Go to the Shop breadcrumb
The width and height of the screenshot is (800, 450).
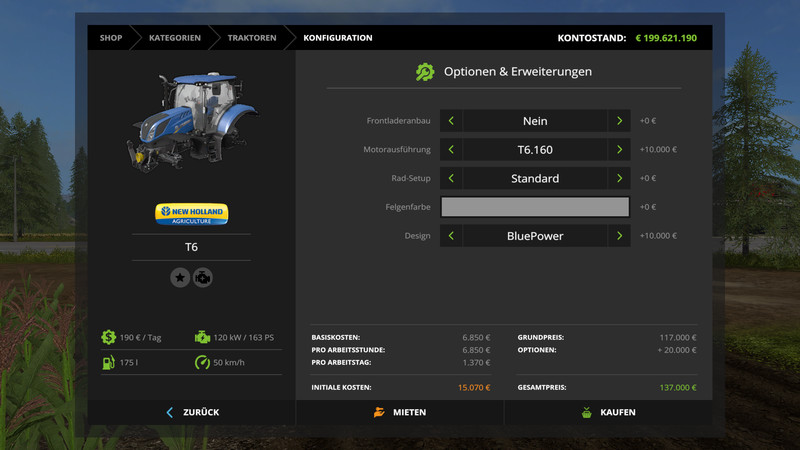110,38
